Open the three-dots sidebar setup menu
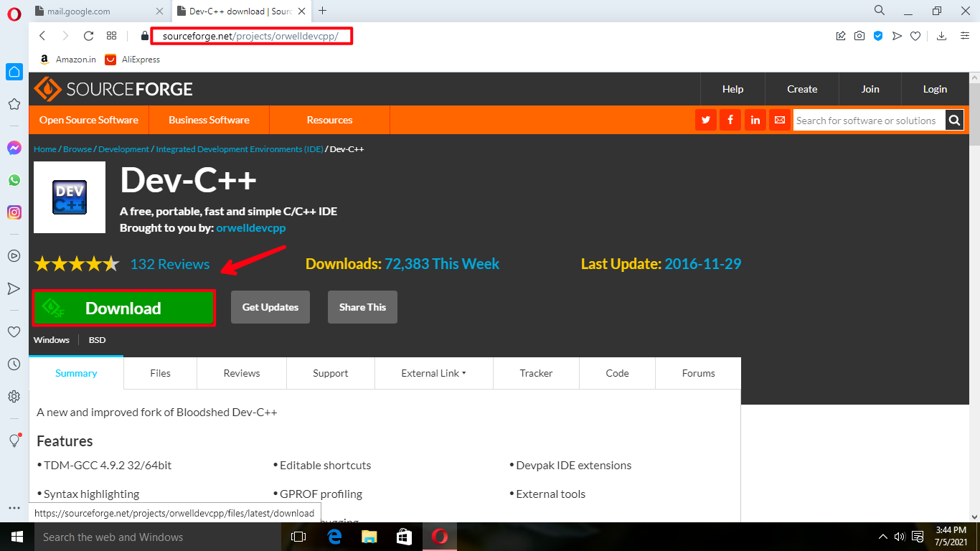Image resolution: width=980 pixels, height=551 pixels. pyautogui.click(x=14, y=508)
